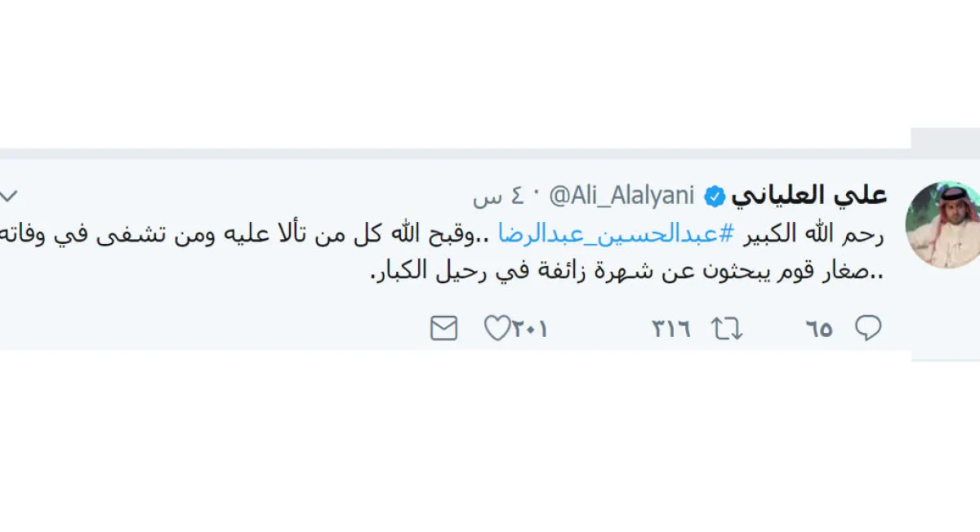Click empty tweet area left of envelope icon
This screenshot has width=980, height=532.
204,328
